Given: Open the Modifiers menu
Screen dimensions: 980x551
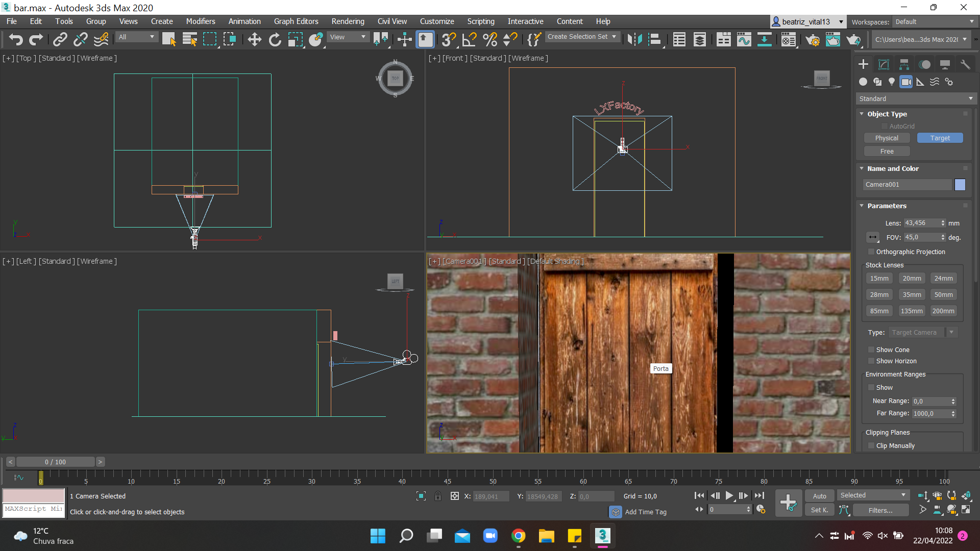Looking at the screenshot, I should tap(201, 21).
